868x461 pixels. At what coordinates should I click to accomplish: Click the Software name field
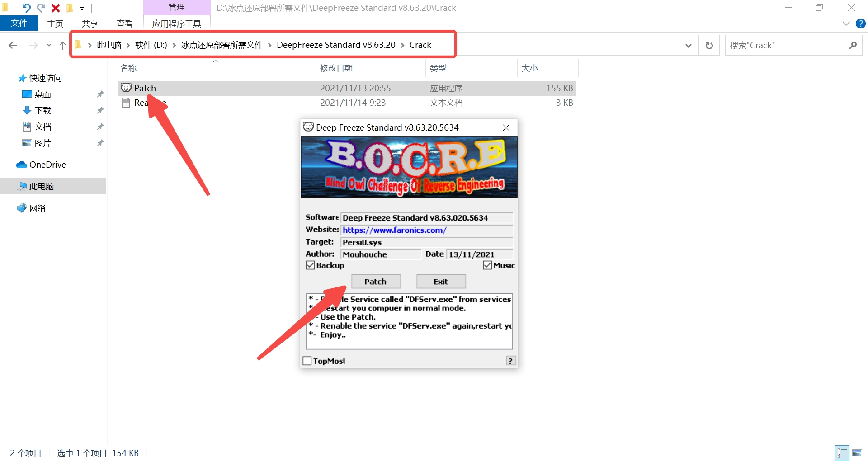[427, 218]
